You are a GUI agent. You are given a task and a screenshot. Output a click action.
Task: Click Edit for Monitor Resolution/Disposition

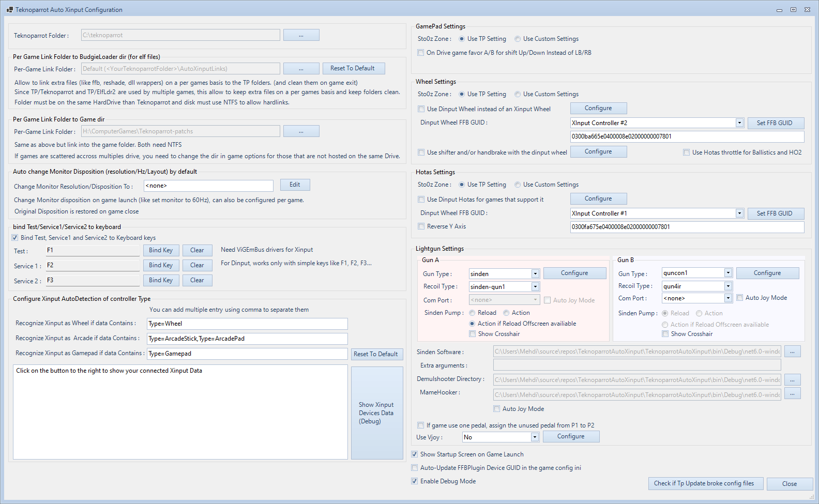[x=295, y=185]
